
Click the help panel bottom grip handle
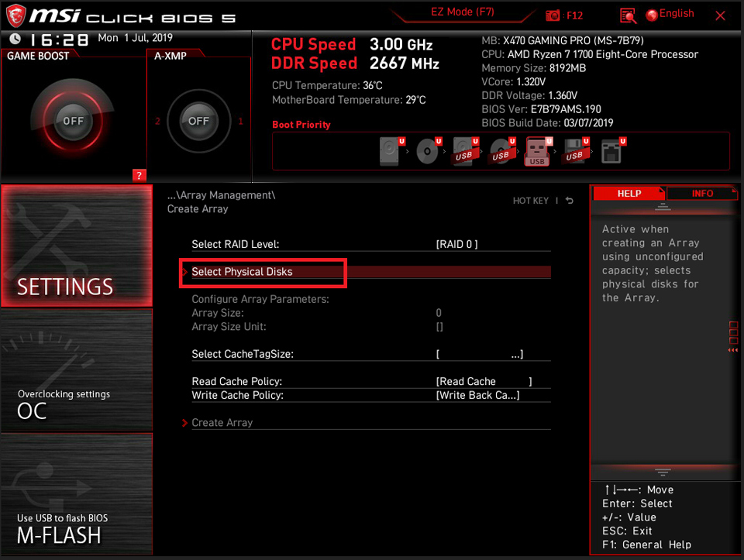tap(663, 472)
